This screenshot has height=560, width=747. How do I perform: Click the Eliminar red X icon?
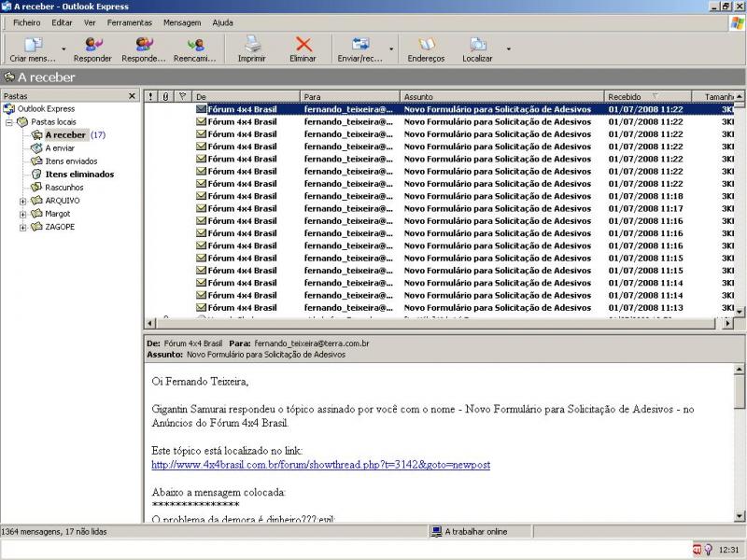click(x=303, y=44)
